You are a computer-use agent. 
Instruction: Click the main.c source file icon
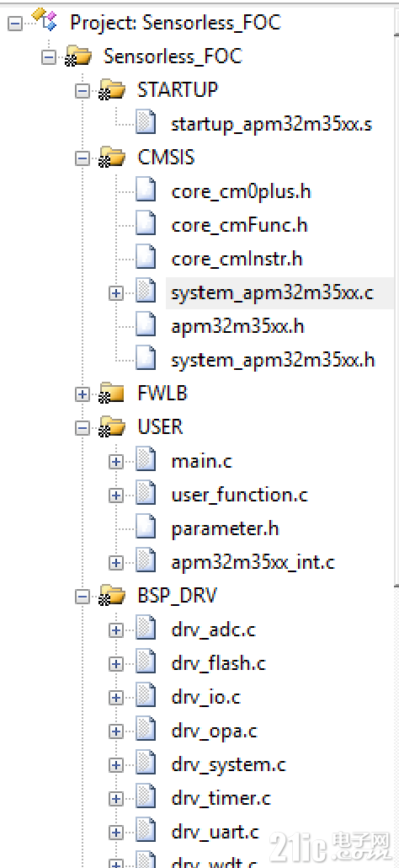pos(146,459)
